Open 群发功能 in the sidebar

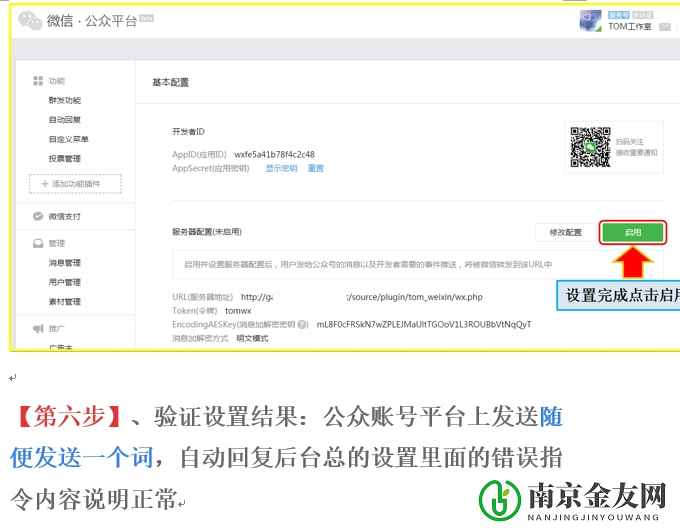click(65, 100)
